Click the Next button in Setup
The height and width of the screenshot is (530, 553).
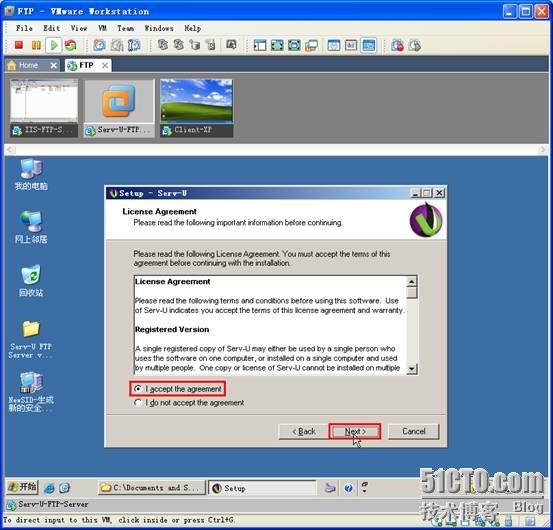click(x=355, y=431)
